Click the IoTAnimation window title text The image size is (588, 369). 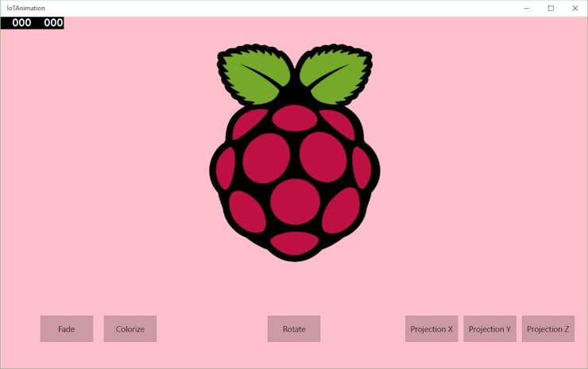pos(26,8)
